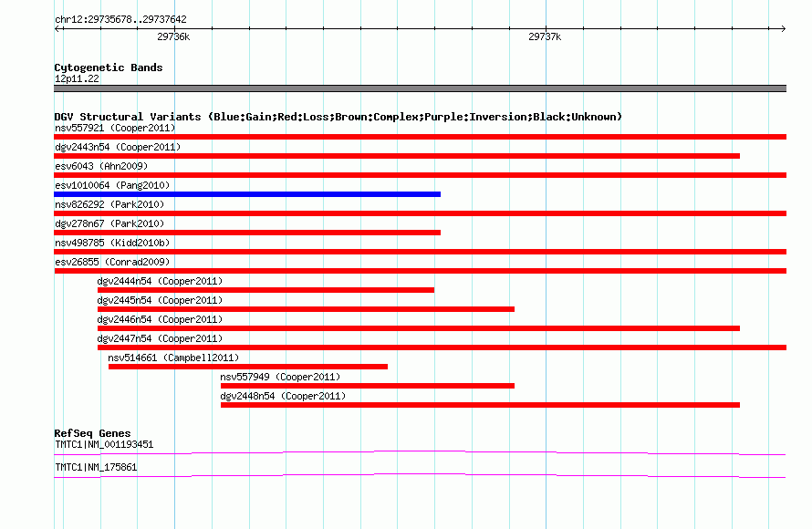The width and height of the screenshot is (812, 529).
Task: Click the red bar of dgv2446n54
Action: [x=419, y=328]
